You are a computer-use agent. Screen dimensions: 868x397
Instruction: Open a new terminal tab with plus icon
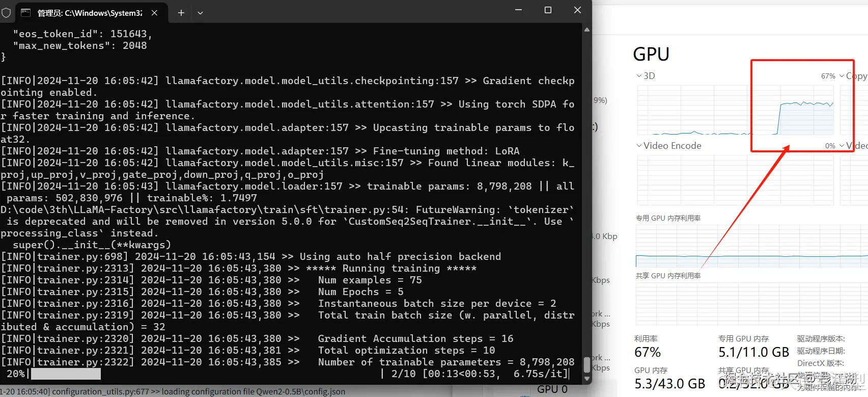click(181, 13)
